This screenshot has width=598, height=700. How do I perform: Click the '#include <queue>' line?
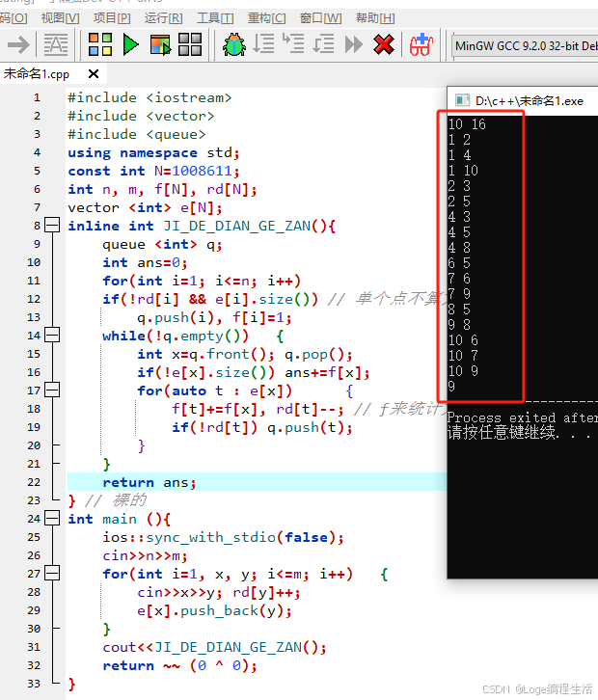pyautogui.click(x=137, y=134)
